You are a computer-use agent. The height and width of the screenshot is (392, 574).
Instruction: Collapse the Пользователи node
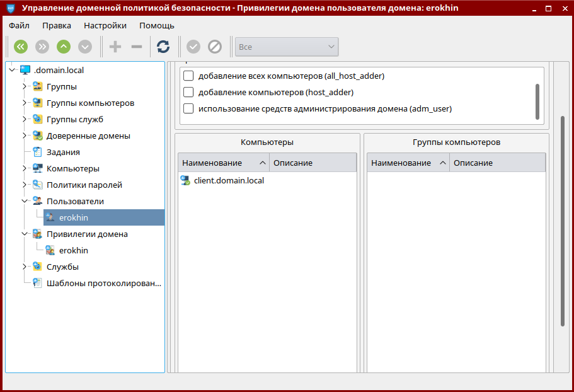tap(25, 201)
